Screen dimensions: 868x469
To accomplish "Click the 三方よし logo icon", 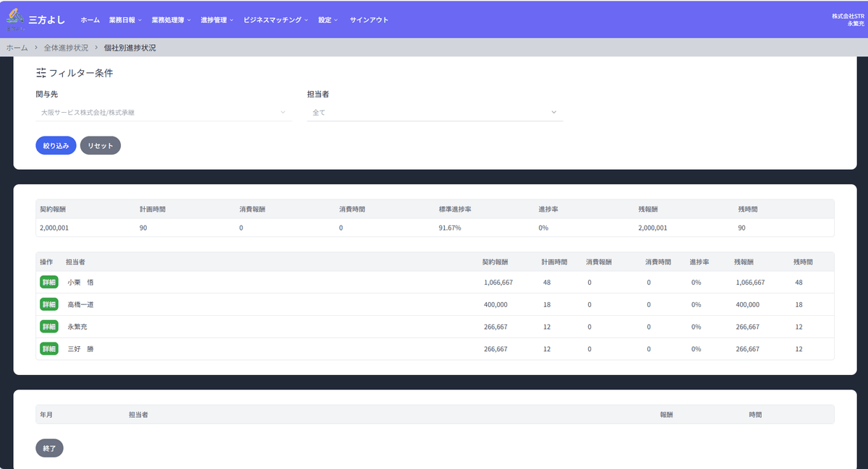I will coord(14,19).
